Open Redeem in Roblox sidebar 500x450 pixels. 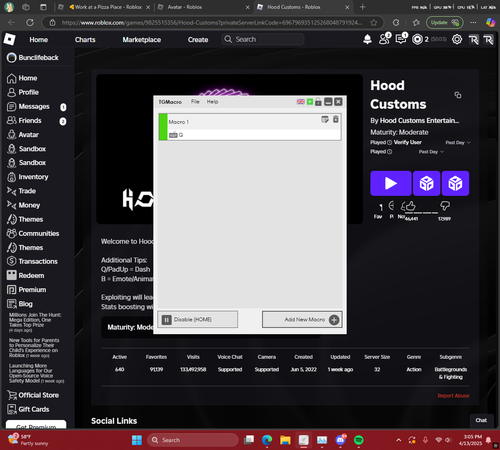click(x=25, y=276)
